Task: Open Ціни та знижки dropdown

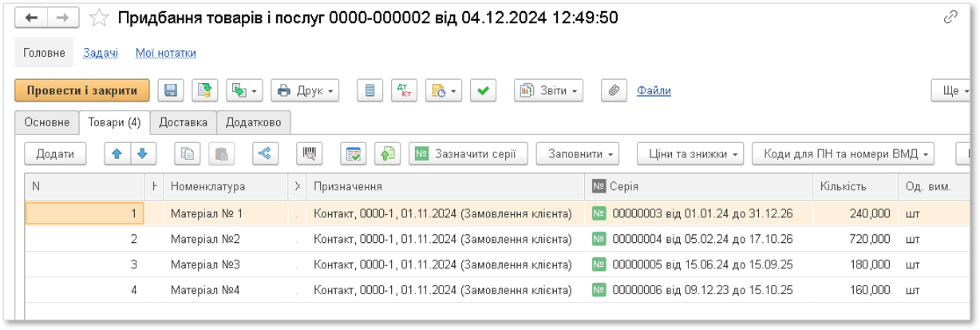Action: click(x=690, y=154)
